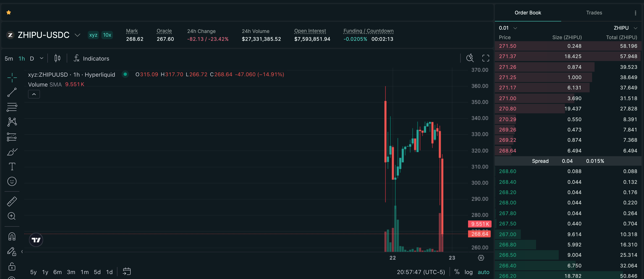Activate the zoom in tool
The image size is (644, 279).
click(12, 216)
